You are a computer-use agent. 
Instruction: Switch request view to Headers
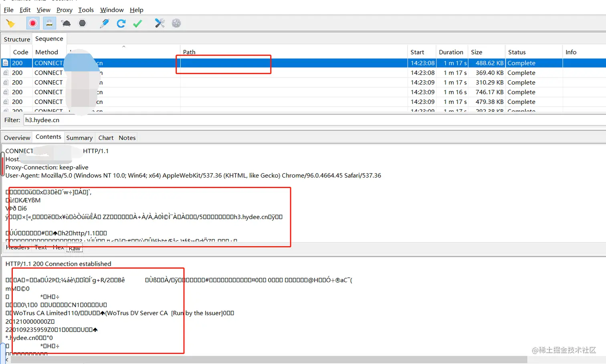[18, 247]
